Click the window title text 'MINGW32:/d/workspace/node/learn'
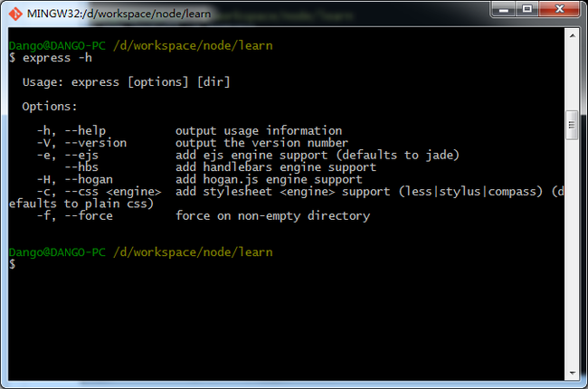588x389 pixels. (x=119, y=14)
